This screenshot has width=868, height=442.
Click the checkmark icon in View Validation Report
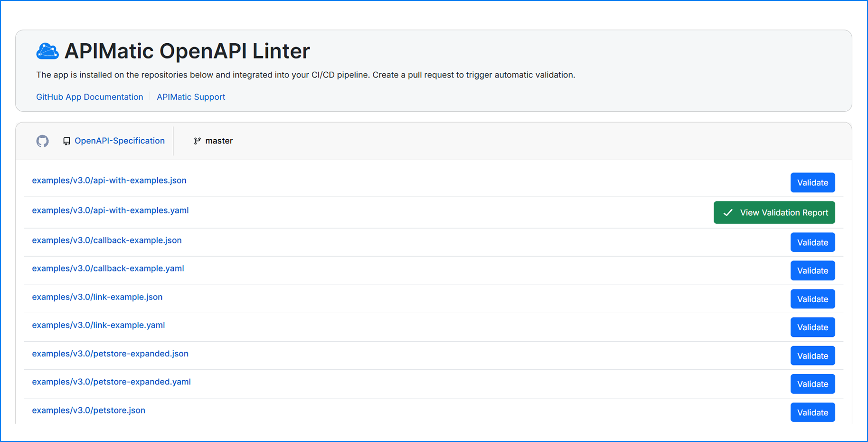point(727,213)
